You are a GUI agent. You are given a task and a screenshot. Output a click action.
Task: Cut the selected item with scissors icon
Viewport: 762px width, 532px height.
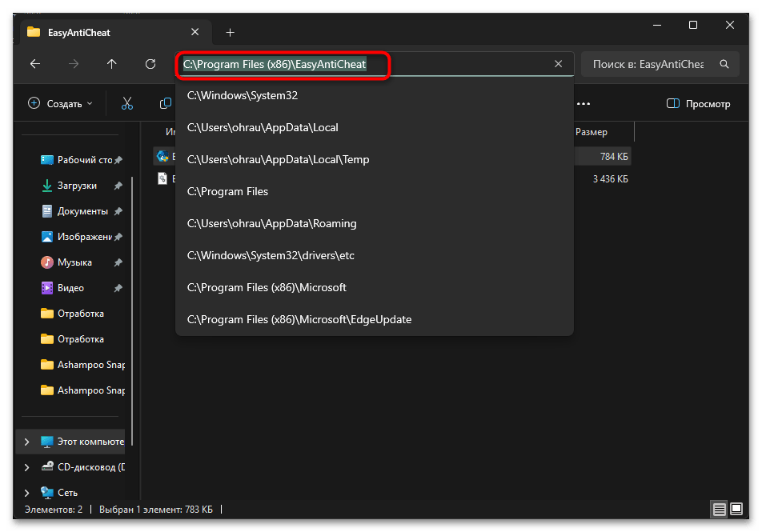[x=127, y=103]
